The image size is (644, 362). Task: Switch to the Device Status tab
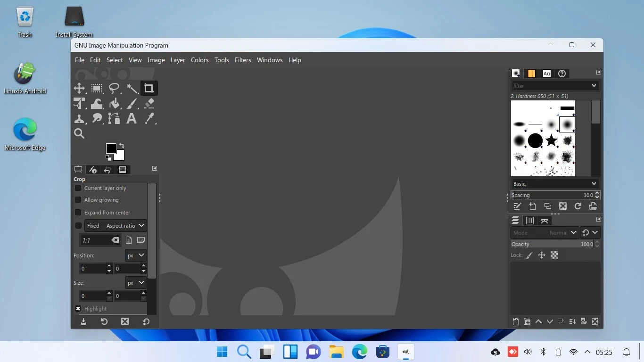pyautogui.click(x=93, y=169)
